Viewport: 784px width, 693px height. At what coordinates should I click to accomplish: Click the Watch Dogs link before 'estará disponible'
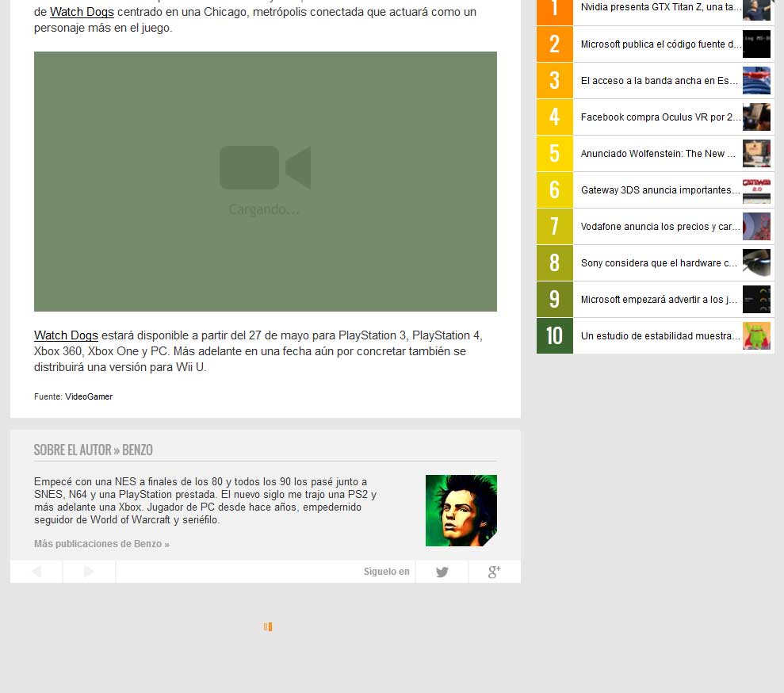click(x=66, y=335)
